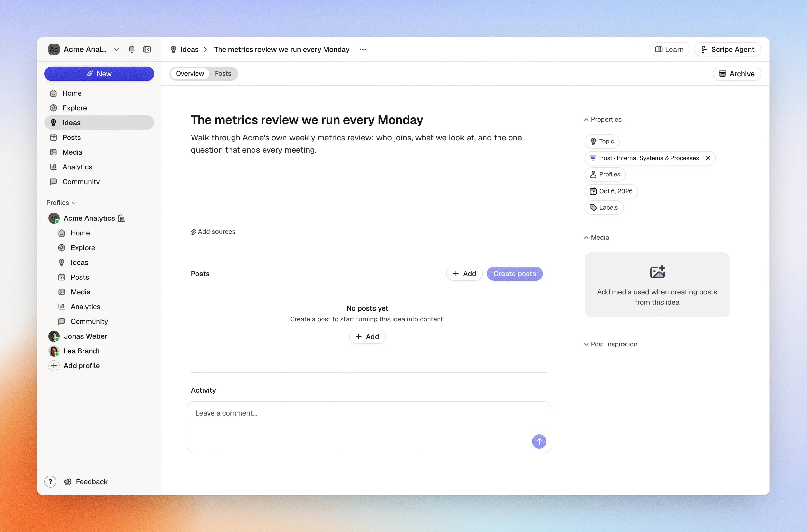Image resolution: width=807 pixels, height=532 pixels.
Task: Click the Add profile plus icon
Action: tap(54, 366)
